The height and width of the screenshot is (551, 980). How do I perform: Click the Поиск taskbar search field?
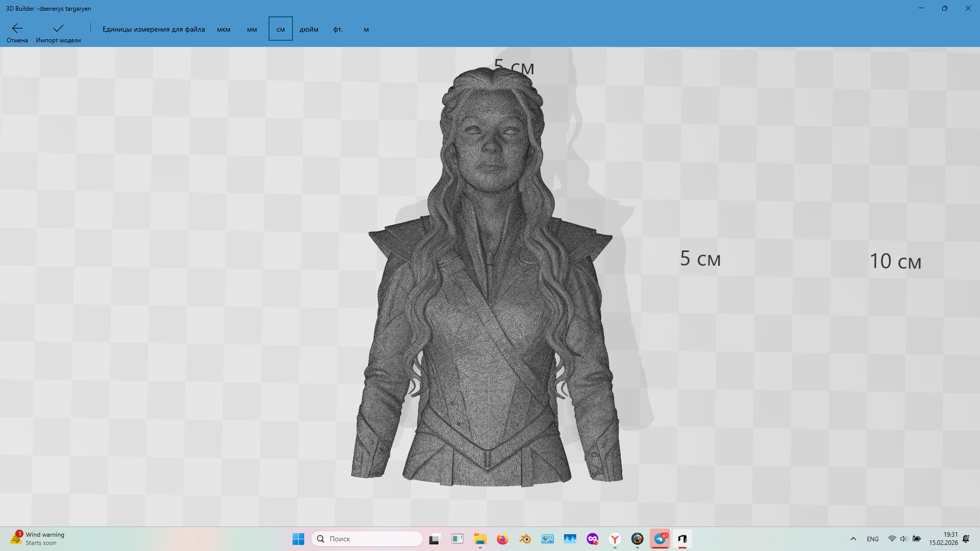(367, 539)
